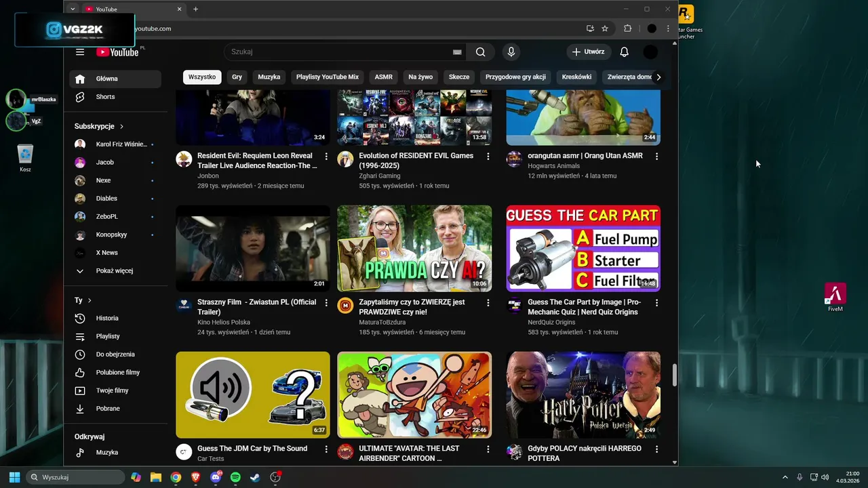Select the Wszystko filter chip
Image resolution: width=868 pixels, height=488 pixels.
coord(202,77)
